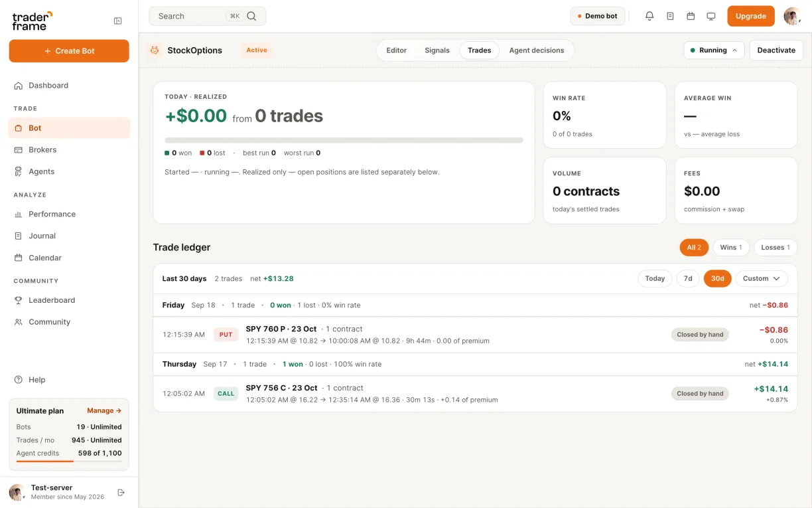Select the 30d range filter
Screen dimensions: 812x508
click(718, 279)
